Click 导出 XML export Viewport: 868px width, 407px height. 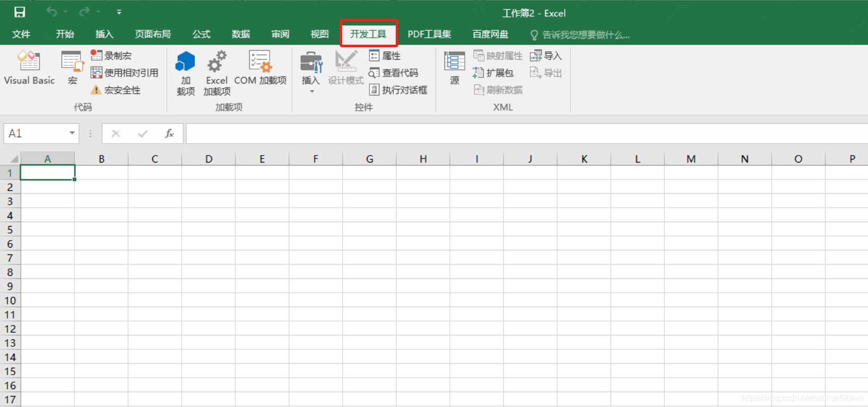546,73
